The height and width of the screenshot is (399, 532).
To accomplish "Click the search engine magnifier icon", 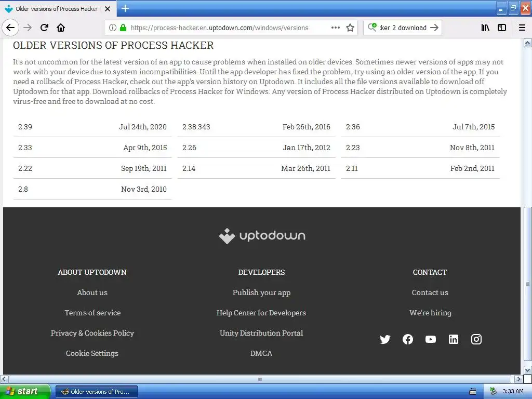I will (372, 27).
